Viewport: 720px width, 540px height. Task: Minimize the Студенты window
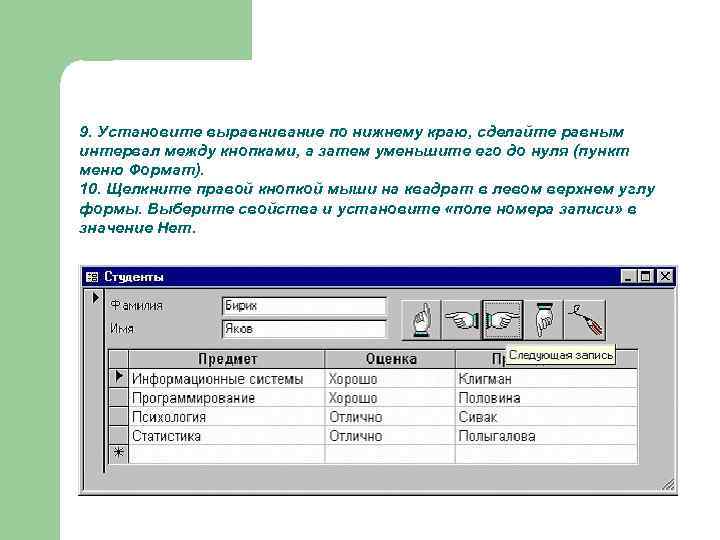[628, 276]
